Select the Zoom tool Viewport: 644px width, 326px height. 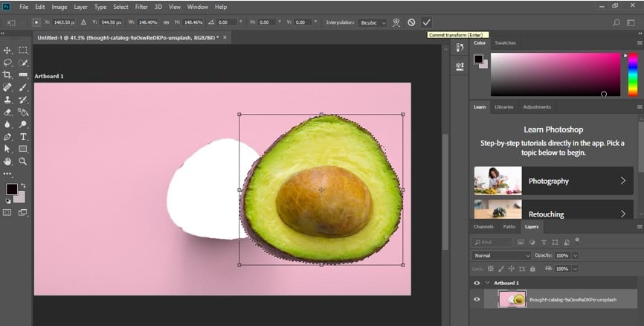(x=23, y=162)
